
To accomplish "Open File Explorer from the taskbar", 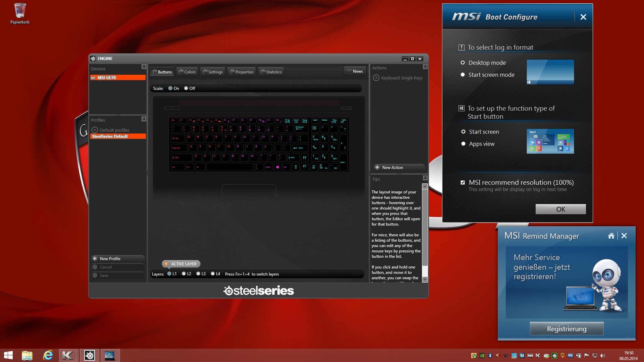I will tap(27, 355).
